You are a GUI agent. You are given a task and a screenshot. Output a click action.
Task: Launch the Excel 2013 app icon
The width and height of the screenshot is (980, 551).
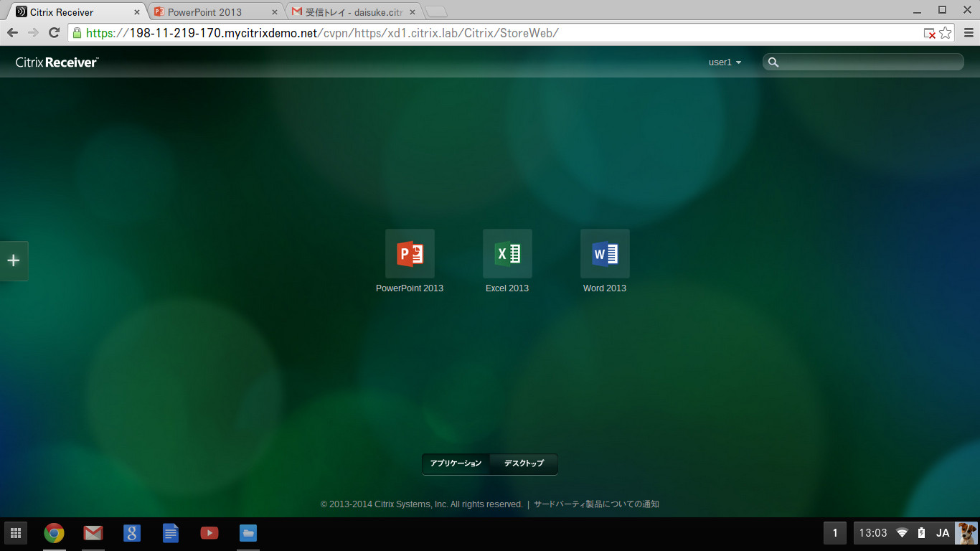click(507, 253)
